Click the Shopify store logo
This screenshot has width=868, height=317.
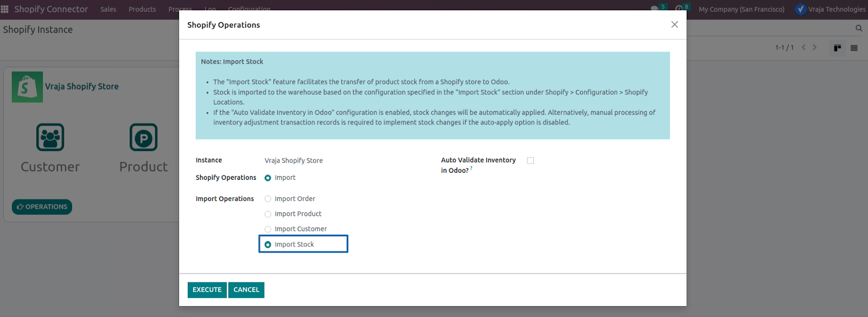click(x=27, y=87)
